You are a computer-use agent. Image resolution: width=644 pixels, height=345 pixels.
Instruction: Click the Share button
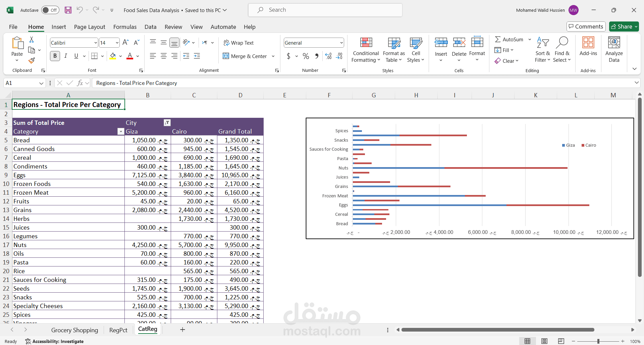(x=624, y=27)
